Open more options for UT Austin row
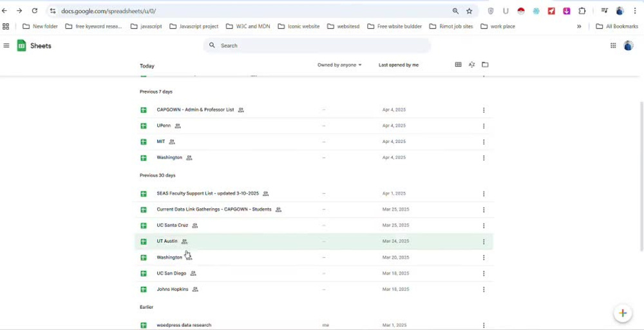Screen dimensions: 644x330 coord(484,242)
